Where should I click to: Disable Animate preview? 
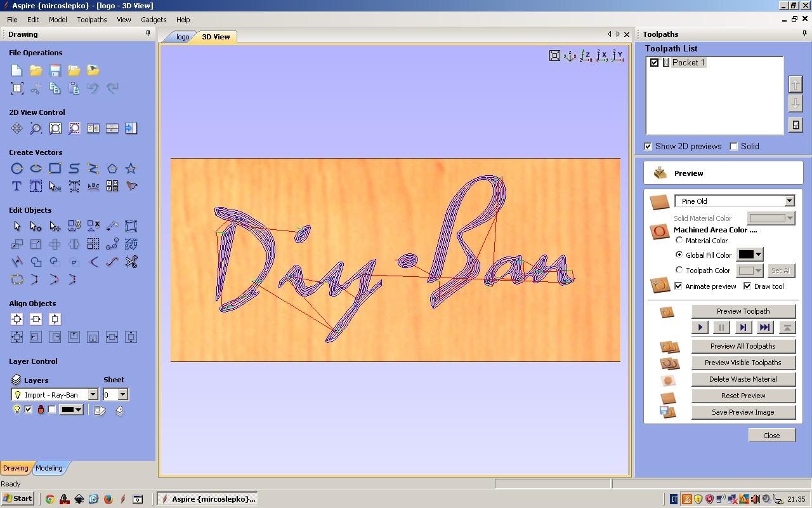click(x=679, y=286)
